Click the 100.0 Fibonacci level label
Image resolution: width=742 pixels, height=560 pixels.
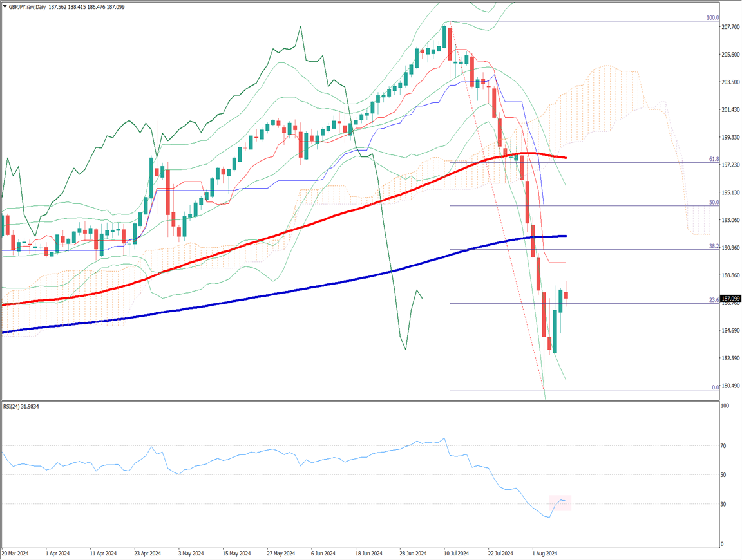(x=712, y=18)
